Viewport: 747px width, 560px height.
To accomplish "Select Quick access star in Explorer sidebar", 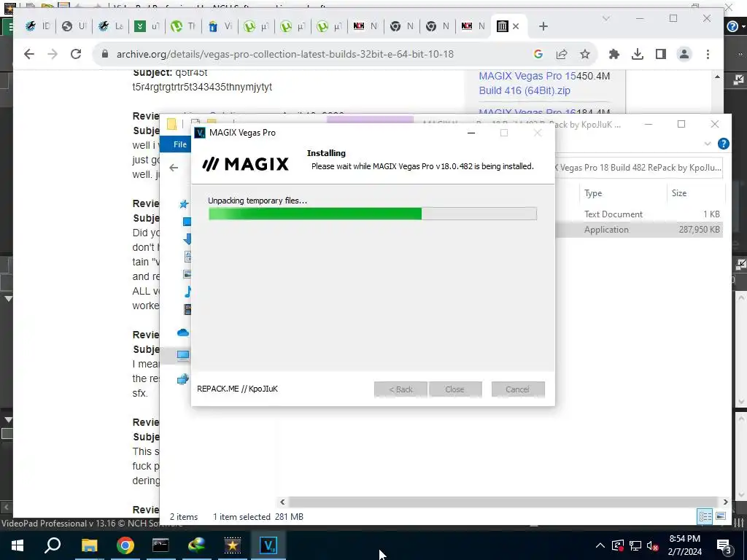I will pos(184,204).
